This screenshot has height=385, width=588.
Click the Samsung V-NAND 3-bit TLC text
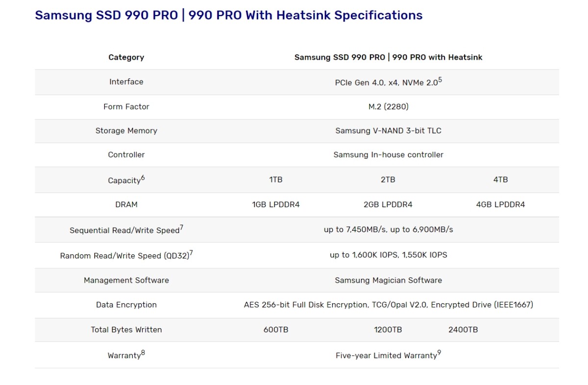click(388, 131)
